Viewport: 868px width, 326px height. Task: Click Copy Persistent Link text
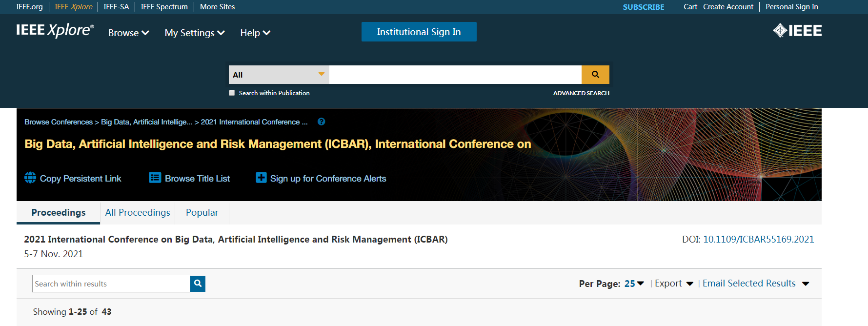(x=81, y=179)
